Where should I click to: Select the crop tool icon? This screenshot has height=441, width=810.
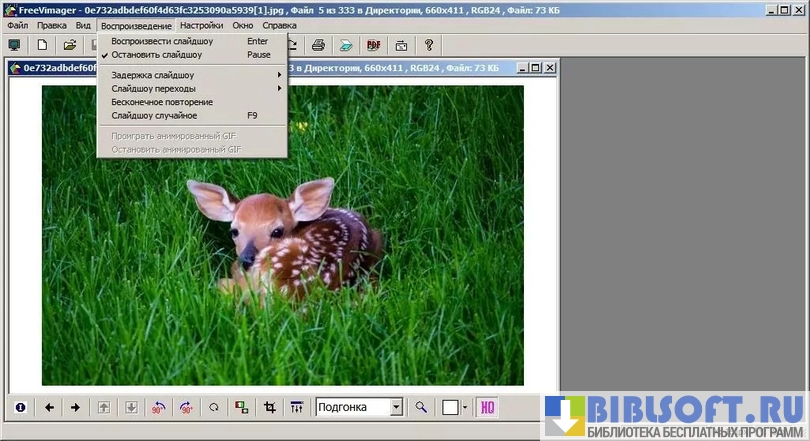coord(269,407)
